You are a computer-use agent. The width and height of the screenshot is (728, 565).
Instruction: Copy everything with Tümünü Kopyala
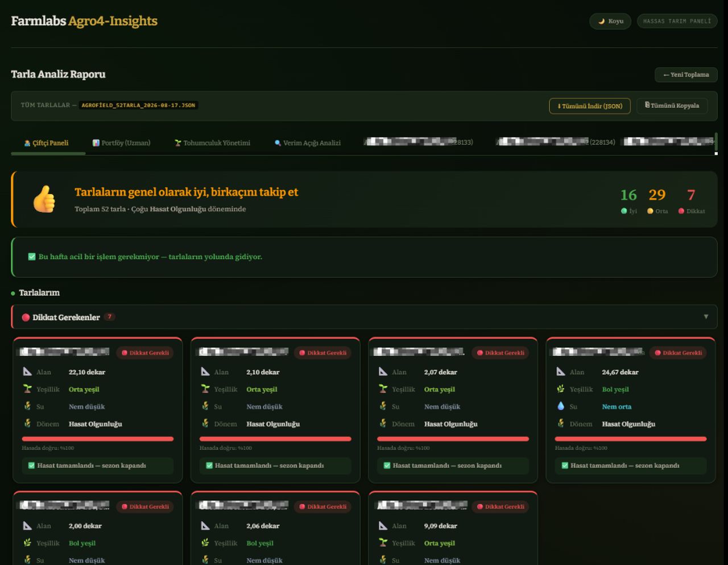coord(672,105)
